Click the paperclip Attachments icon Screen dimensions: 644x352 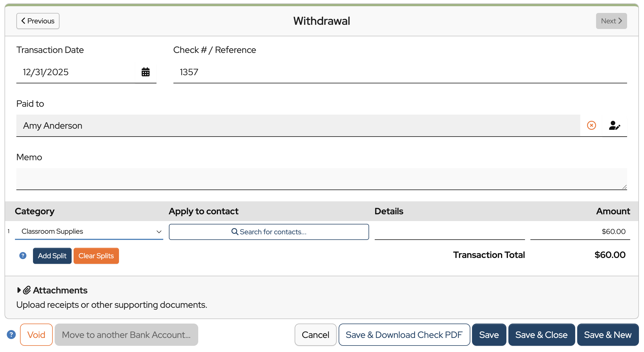(x=27, y=290)
